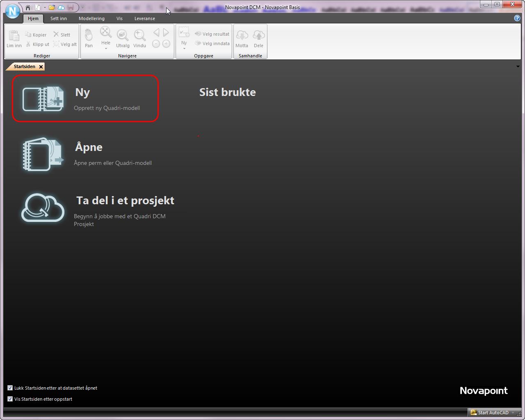Open the Leveranse ribbon tab

[x=145, y=18]
